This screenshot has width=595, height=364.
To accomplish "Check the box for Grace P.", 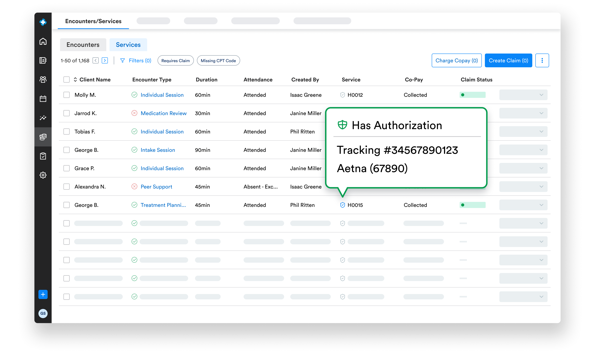I will point(66,168).
